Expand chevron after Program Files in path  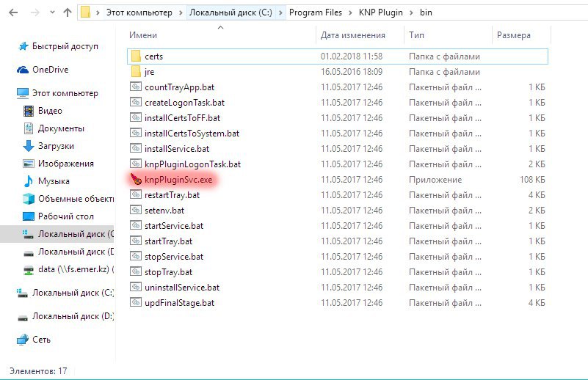point(350,12)
